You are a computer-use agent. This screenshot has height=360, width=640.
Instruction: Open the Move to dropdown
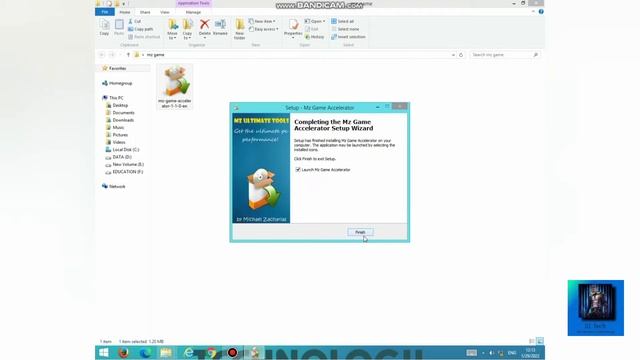click(x=172, y=29)
